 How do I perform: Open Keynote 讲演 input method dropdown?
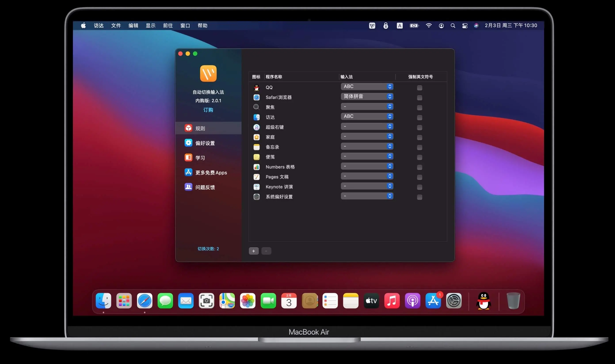[367, 186]
